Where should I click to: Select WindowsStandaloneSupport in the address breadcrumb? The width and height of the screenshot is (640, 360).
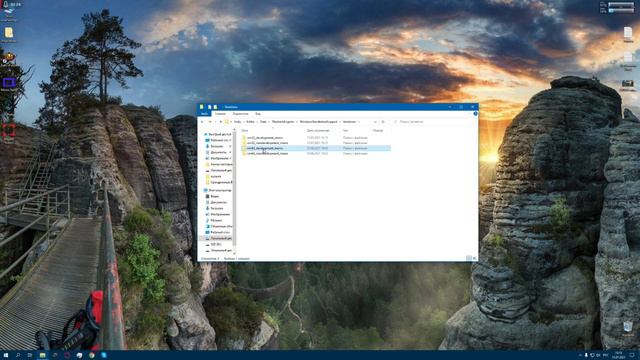point(319,122)
